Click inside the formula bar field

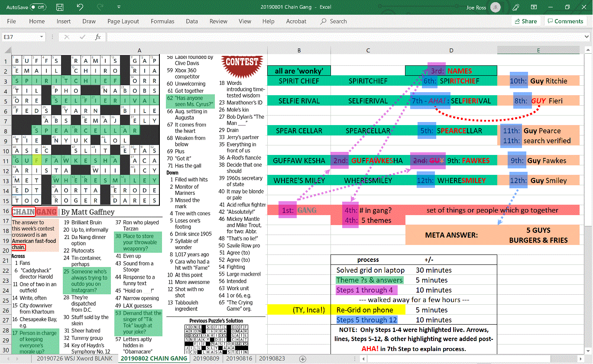[x=344, y=37]
